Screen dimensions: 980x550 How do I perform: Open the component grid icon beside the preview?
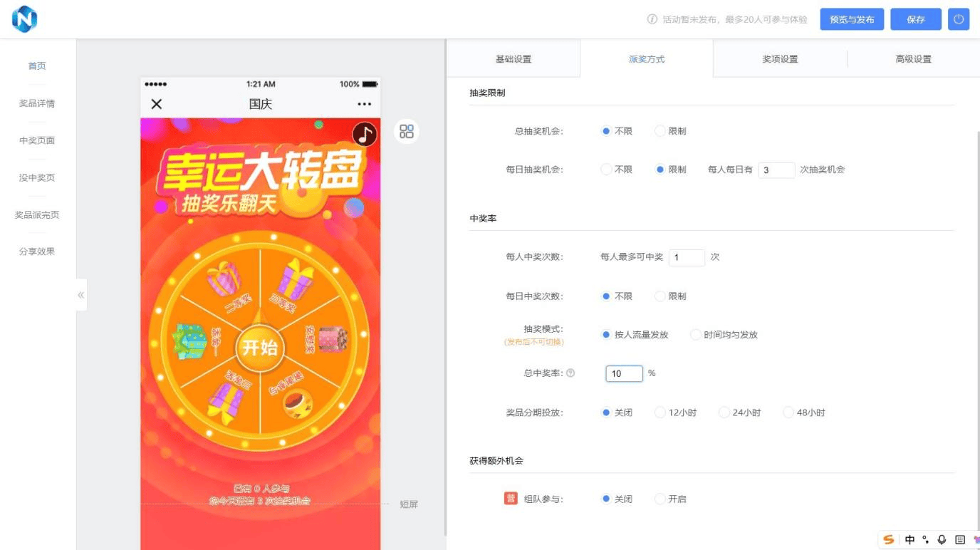[406, 131]
